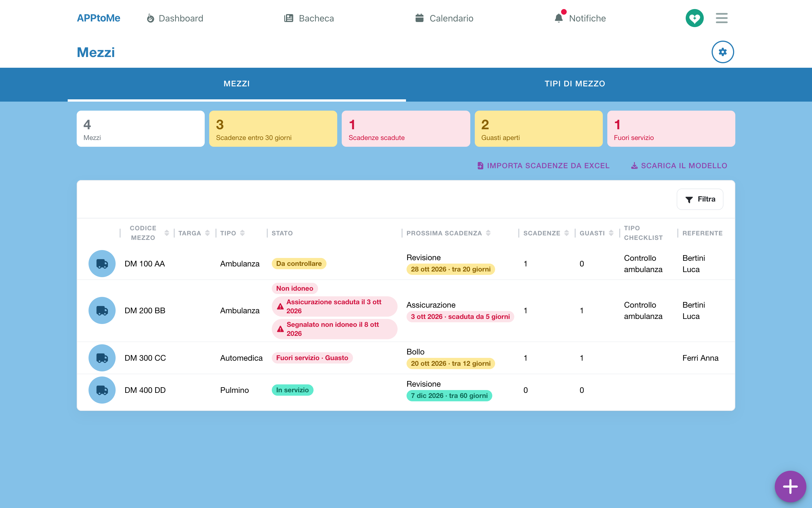Click the funnel icon in Filtra
The height and width of the screenshot is (508, 812).
689,200
